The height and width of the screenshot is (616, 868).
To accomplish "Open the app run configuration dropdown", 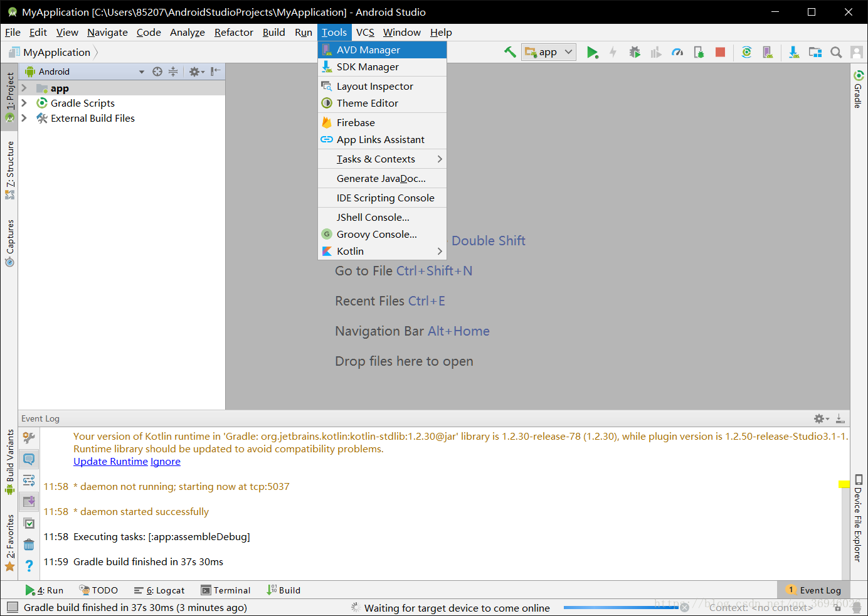I will [550, 52].
